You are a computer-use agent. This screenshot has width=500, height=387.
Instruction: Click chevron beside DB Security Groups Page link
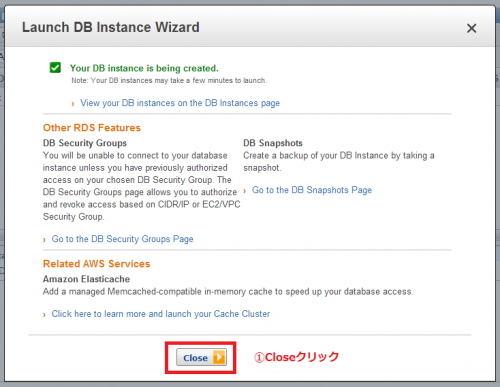(x=44, y=240)
